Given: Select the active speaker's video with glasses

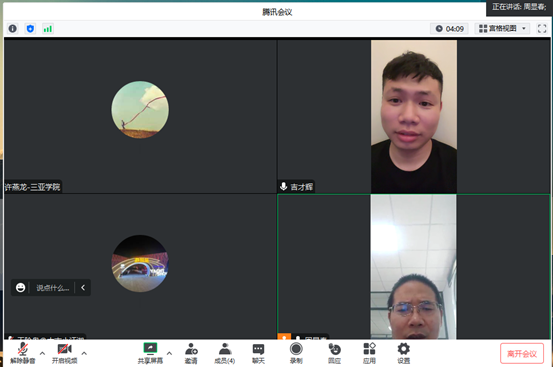Looking at the screenshot, I should tap(413, 267).
